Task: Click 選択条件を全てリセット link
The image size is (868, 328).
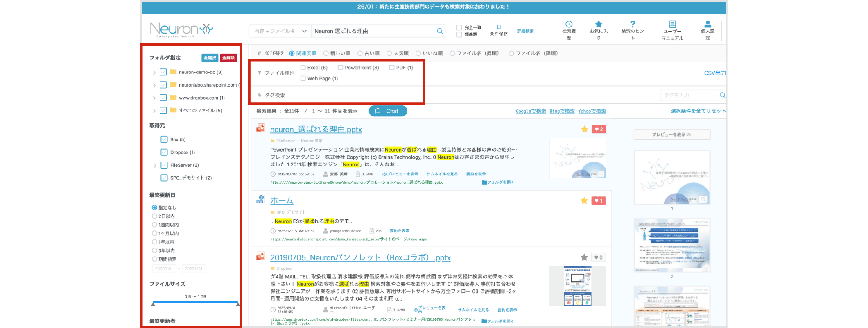Action: coord(698,111)
